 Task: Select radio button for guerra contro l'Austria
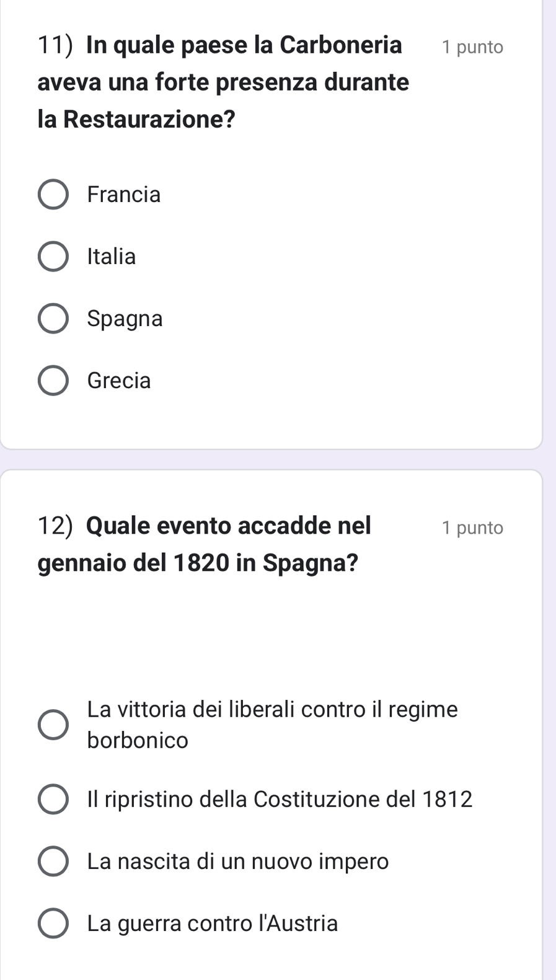click(x=53, y=923)
